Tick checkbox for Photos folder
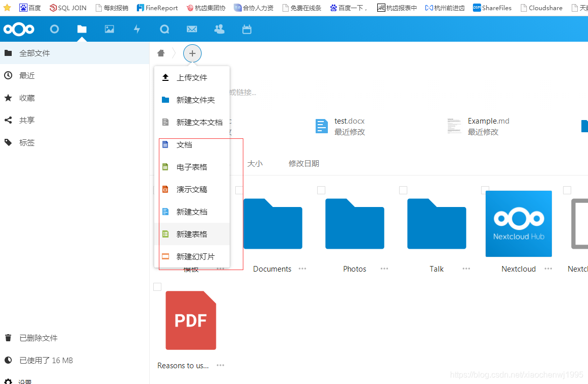 coord(321,190)
